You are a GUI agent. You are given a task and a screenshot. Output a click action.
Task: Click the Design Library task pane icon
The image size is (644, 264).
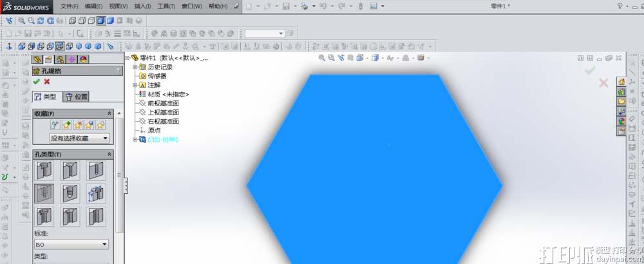621,91
